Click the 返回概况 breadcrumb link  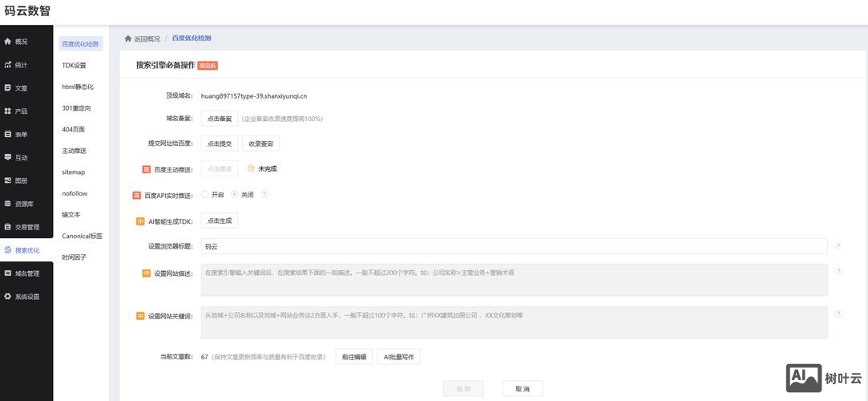click(x=143, y=38)
